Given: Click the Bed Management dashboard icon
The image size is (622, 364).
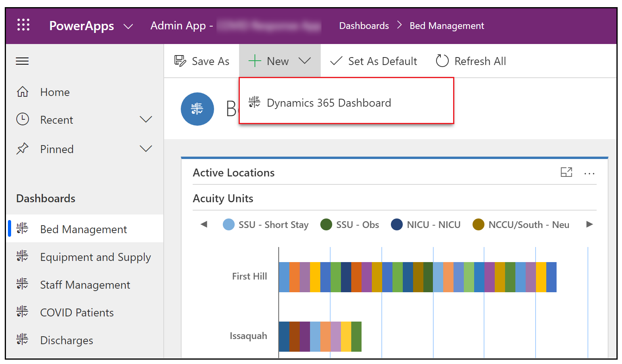Looking at the screenshot, I should (22, 228).
